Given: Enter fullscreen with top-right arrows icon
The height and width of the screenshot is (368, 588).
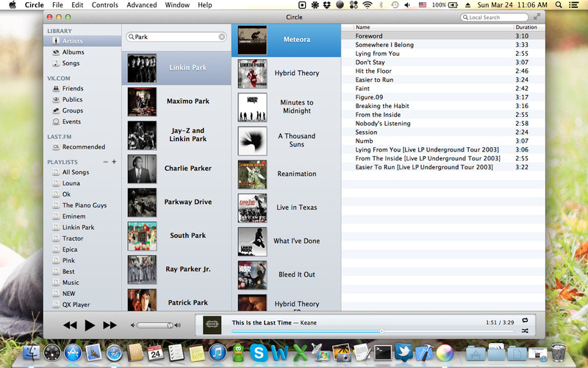Looking at the screenshot, I should tap(537, 17).
